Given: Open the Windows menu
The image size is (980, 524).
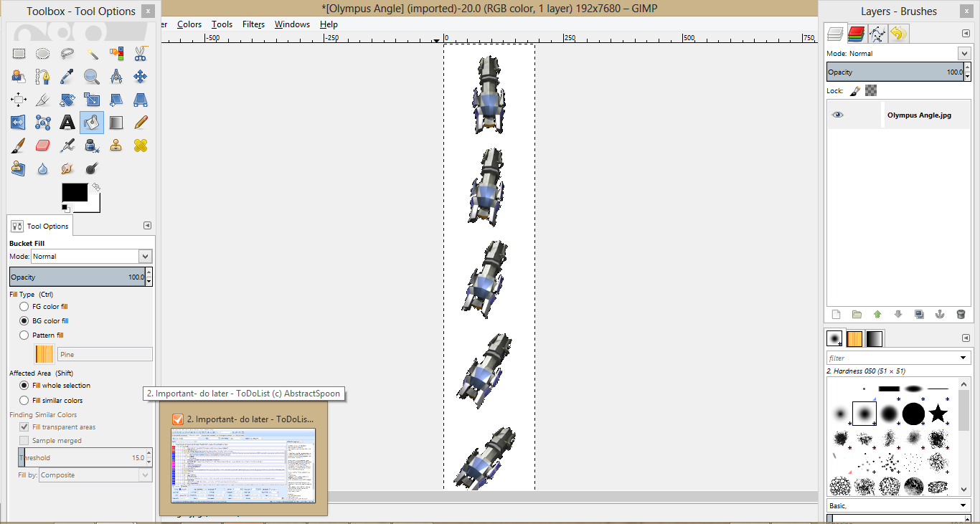Looking at the screenshot, I should 292,24.
